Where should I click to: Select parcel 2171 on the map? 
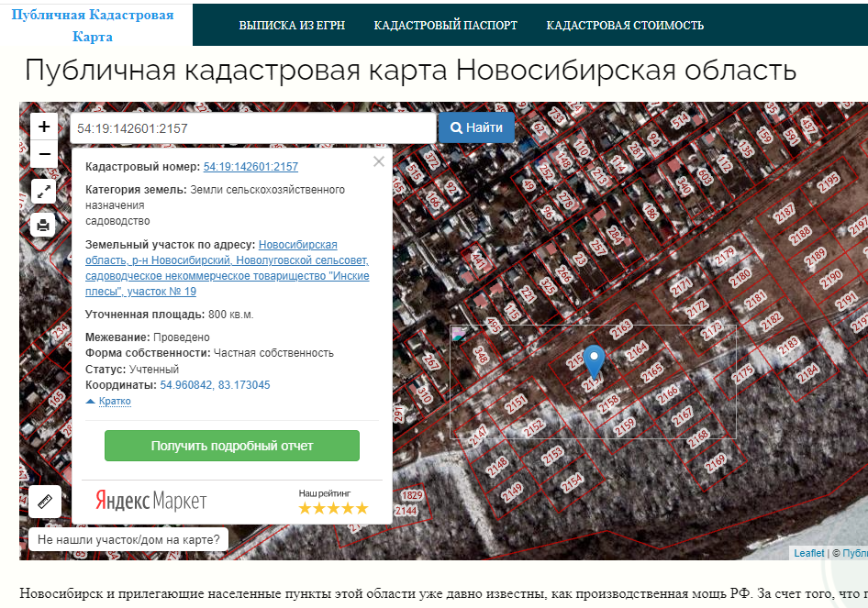681,287
